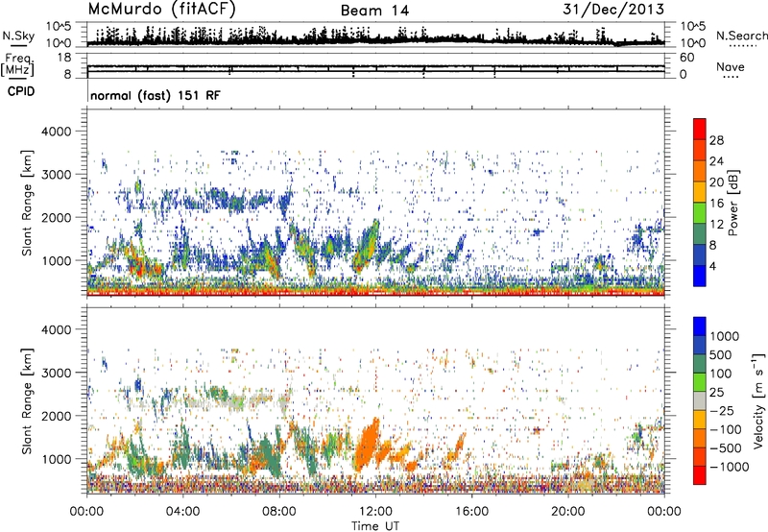Click the 12:00 time axis label
Screen dimensions: 768x532
coord(375,512)
